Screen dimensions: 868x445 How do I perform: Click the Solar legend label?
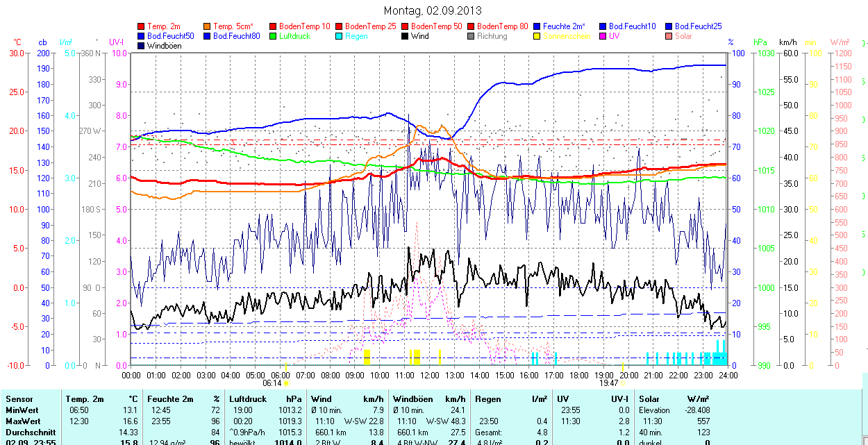pos(683,36)
